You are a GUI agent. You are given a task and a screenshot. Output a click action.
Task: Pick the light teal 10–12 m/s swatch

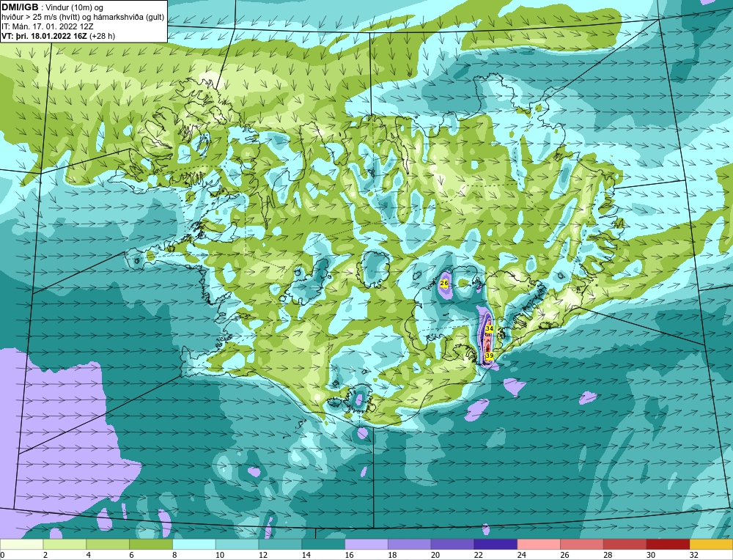tap(237, 544)
